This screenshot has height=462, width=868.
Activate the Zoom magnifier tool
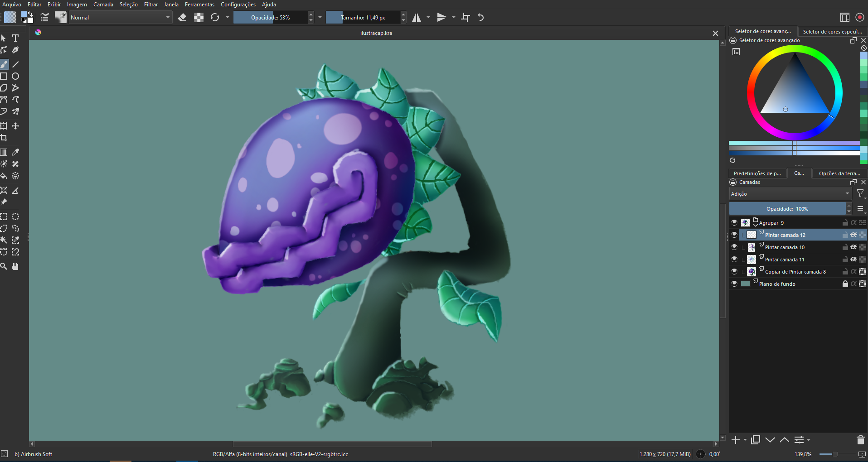4,266
